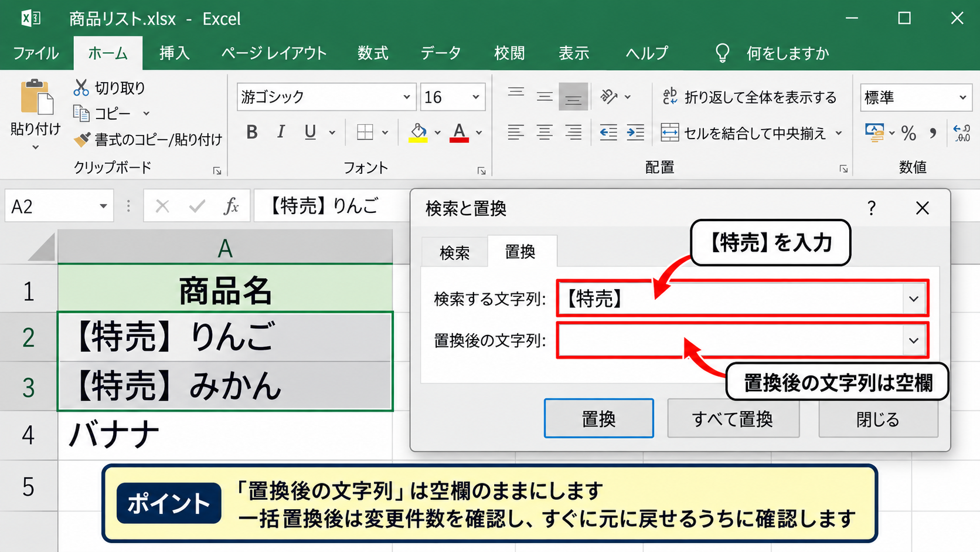Open the font name dropdown
This screenshot has width=980, height=552.
tap(406, 97)
